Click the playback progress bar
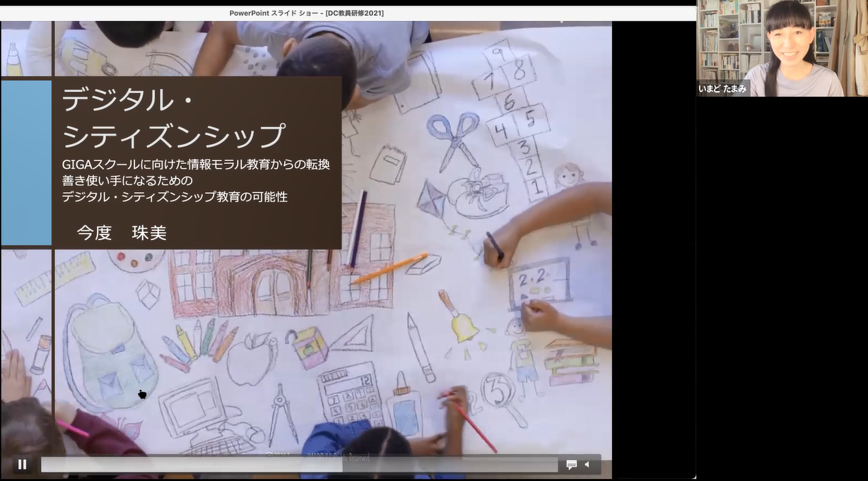This screenshot has height=481, width=868. coord(298,464)
